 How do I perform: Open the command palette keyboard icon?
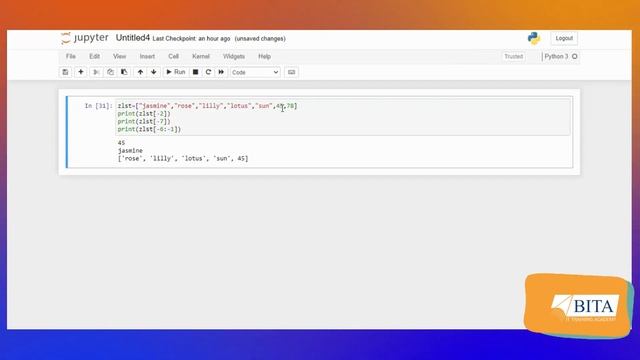291,72
